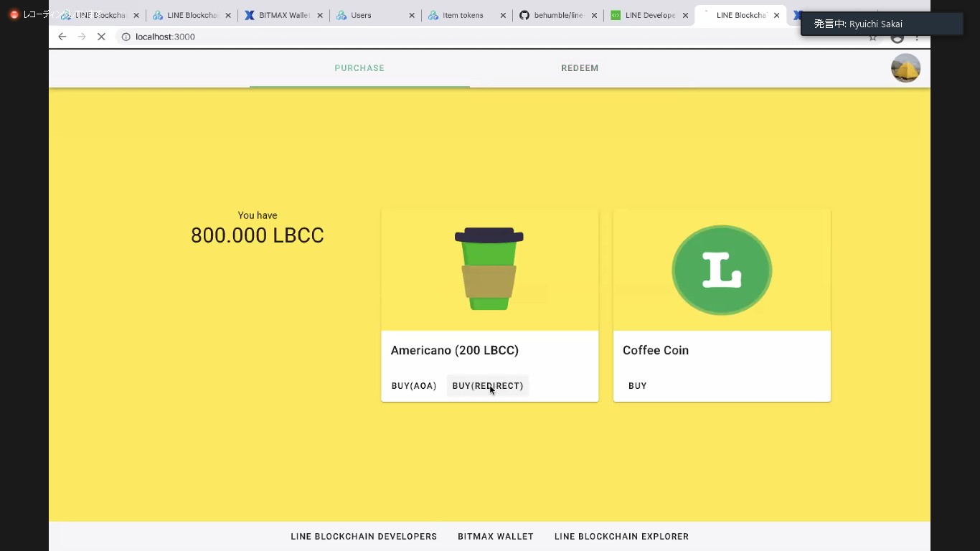Click the page info icon beside localhost:3000
This screenshot has height=551, width=980.
(x=126, y=37)
